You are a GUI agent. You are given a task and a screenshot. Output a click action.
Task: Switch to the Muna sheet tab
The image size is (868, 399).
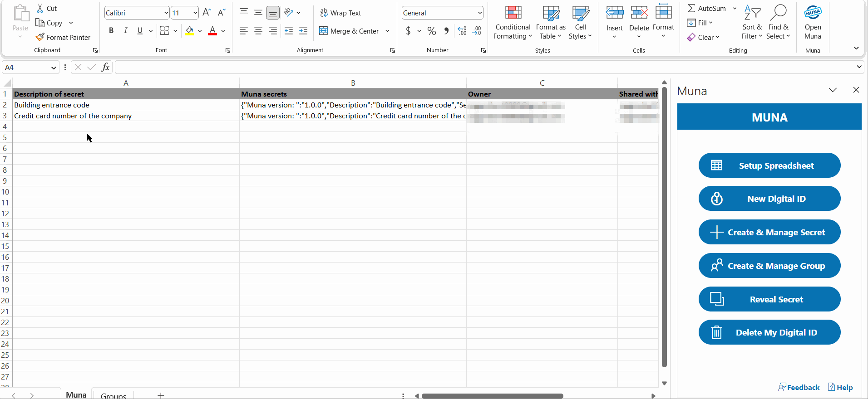(76, 394)
